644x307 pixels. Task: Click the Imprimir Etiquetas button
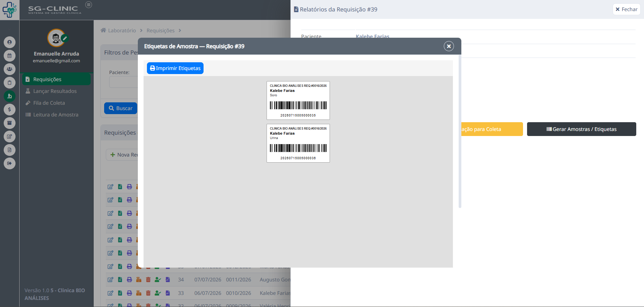coord(175,68)
